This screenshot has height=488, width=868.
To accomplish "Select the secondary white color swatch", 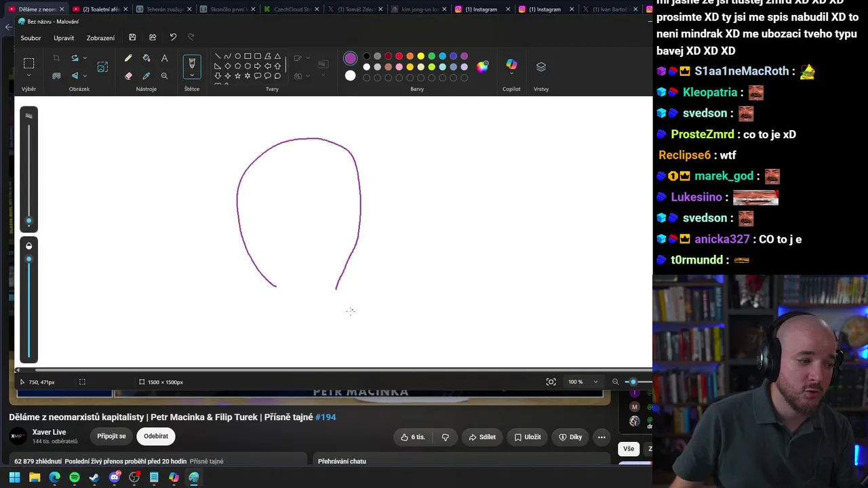I will coord(350,76).
